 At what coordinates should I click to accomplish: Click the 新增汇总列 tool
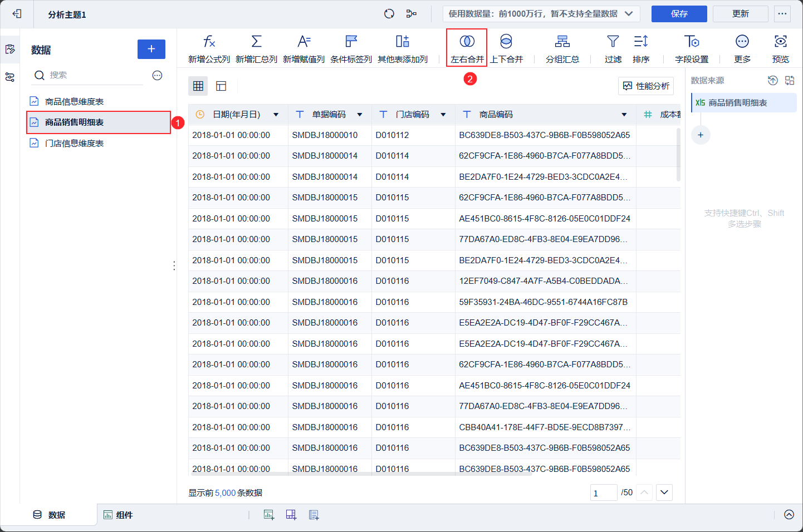pyautogui.click(x=256, y=49)
